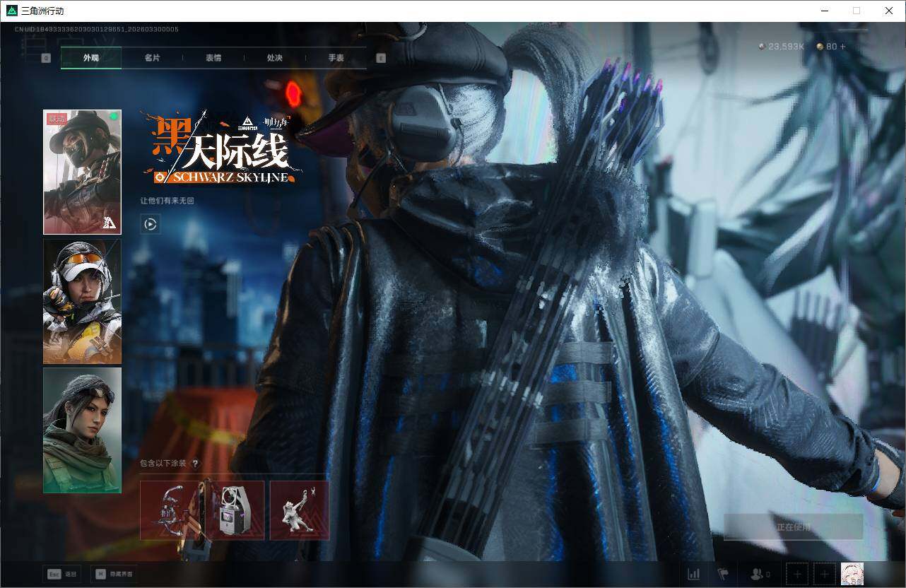Click the plus to buy more currency
This screenshot has height=588, width=906.
(x=841, y=47)
